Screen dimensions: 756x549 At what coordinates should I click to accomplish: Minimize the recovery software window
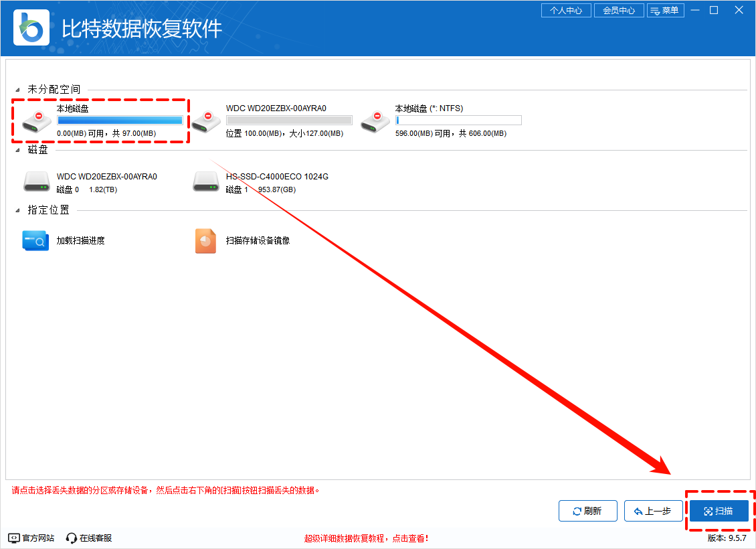pos(694,10)
